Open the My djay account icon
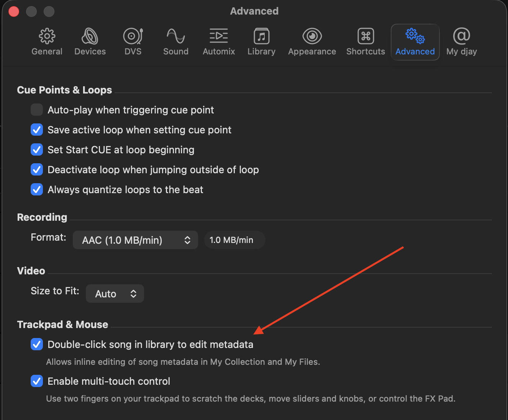 click(x=461, y=36)
